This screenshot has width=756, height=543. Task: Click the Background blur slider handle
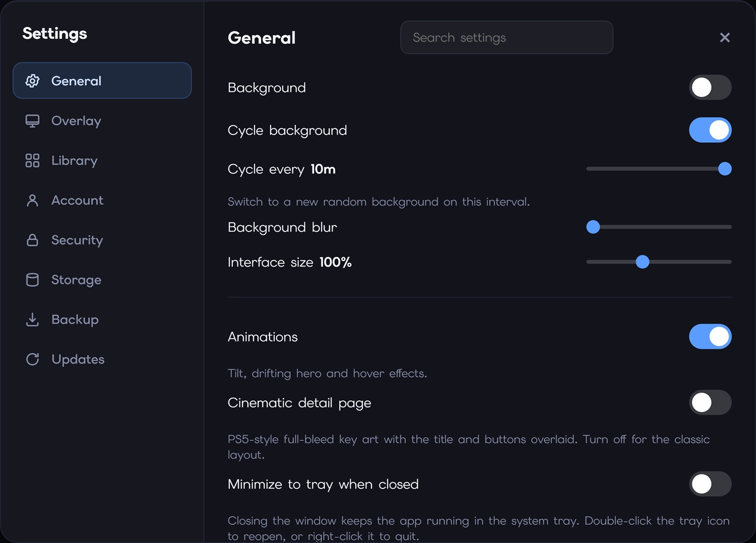593,227
